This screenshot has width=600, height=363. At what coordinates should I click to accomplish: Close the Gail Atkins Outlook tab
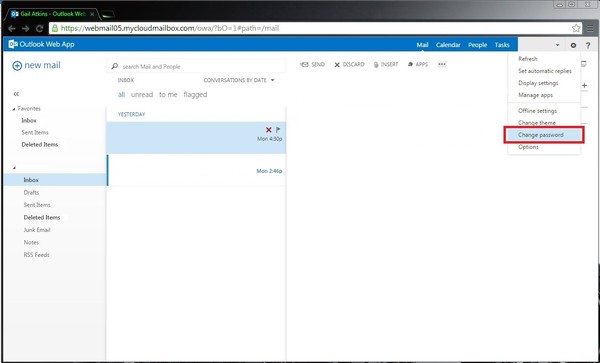(x=92, y=14)
